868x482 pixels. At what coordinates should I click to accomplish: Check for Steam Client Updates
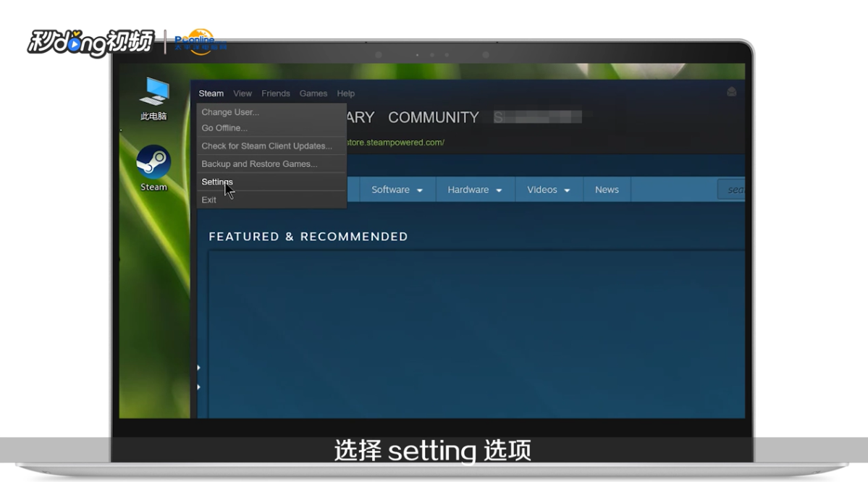266,145
